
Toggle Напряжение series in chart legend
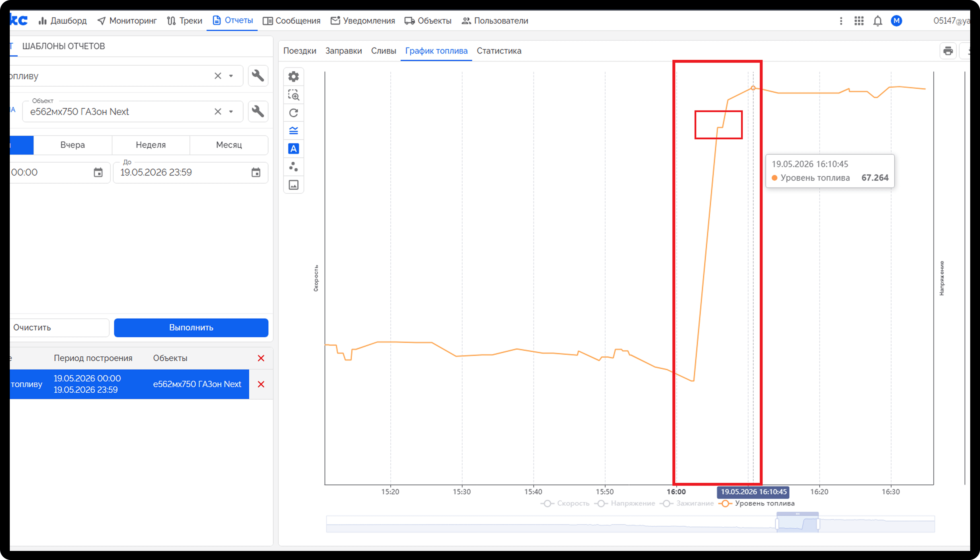(x=625, y=503)
